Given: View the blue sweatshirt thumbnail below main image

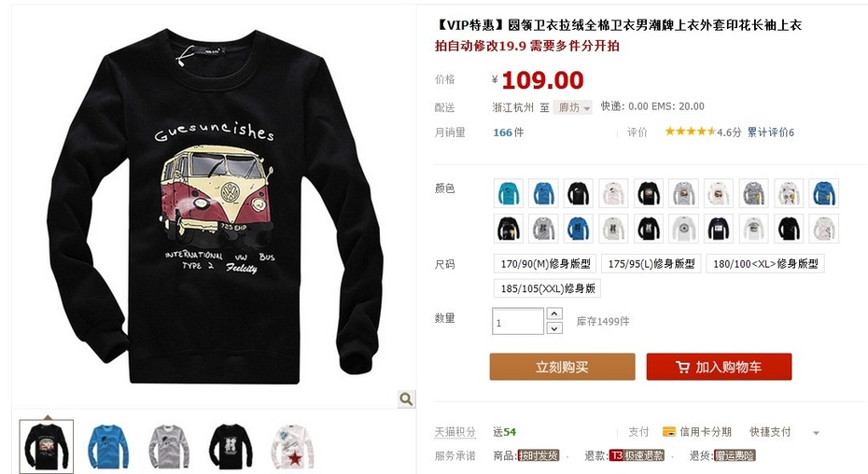Looking at the screenshot, I should tap(108, 446).
